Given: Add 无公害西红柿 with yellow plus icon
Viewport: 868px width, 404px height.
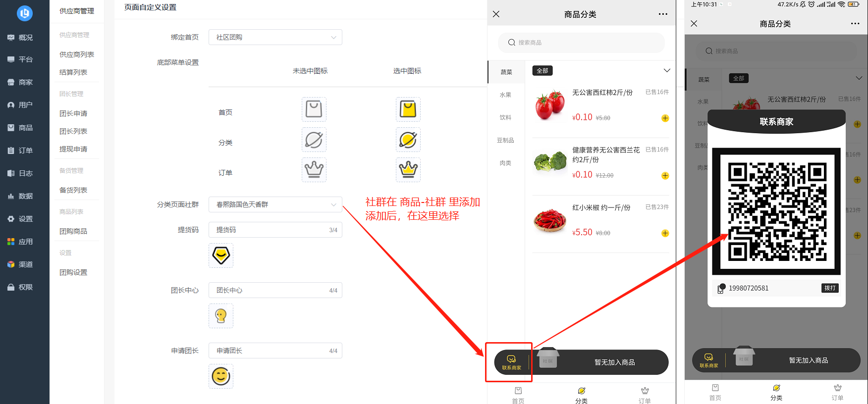Looking at the screenshot, I should (x=665, y=118).
